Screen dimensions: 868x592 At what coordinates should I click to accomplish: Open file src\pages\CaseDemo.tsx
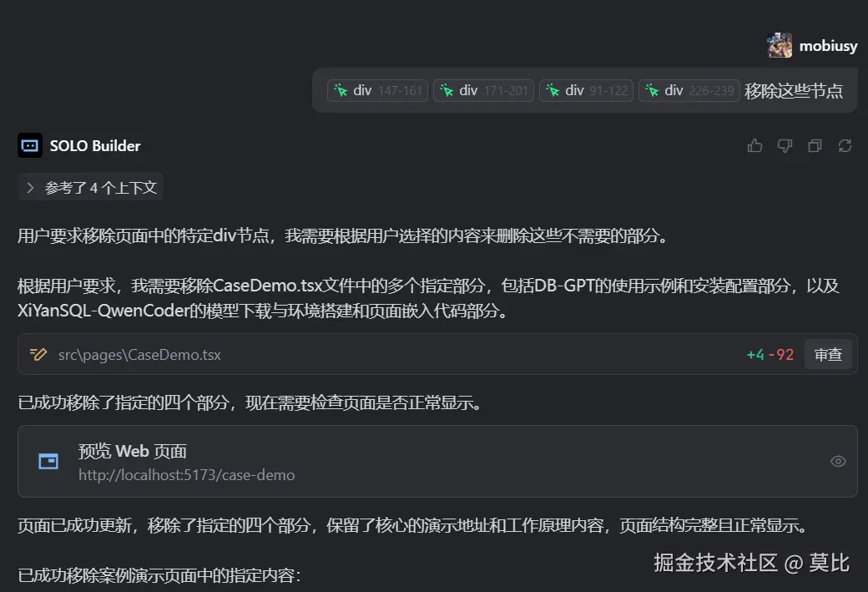tap(139, 354)
